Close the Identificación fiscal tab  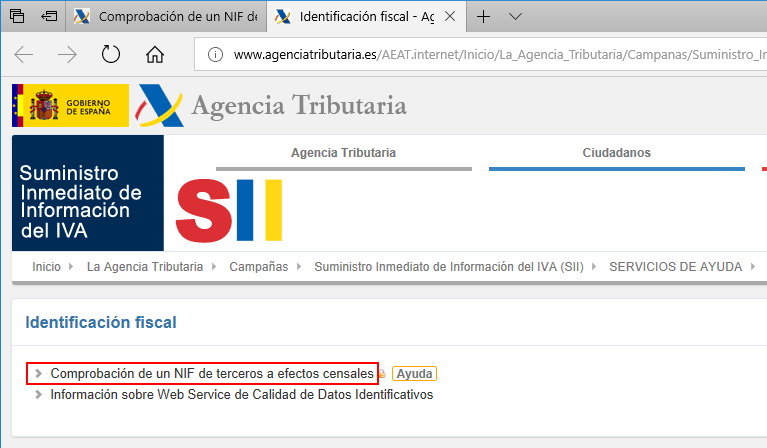(x=450, y=17)
